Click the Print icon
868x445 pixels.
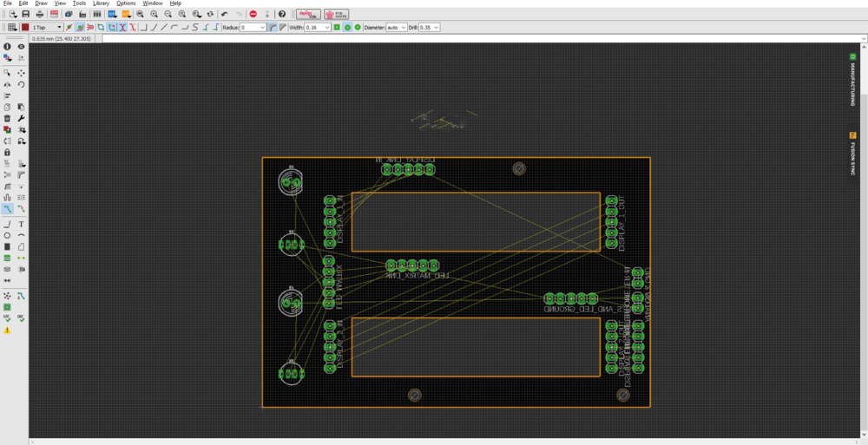(x=40, y=14)
